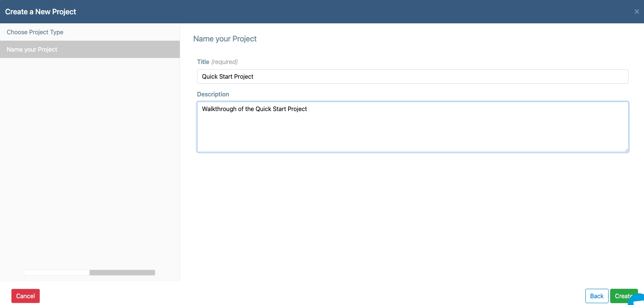Click the white empty part of progress bar

pos(56,273)
